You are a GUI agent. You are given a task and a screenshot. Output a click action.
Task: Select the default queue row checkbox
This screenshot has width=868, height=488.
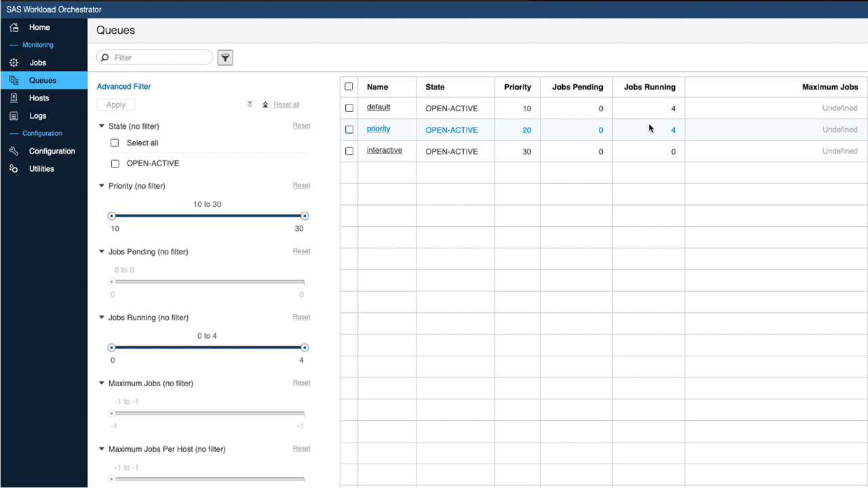[x=349, y=108]
